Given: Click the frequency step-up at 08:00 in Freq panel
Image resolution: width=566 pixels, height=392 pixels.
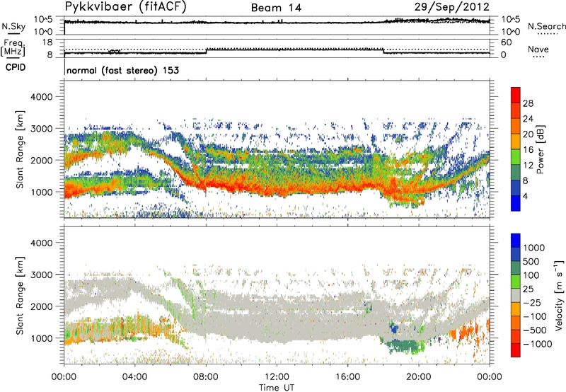Looking at the screenshot, I should click(x=207, y=51).
